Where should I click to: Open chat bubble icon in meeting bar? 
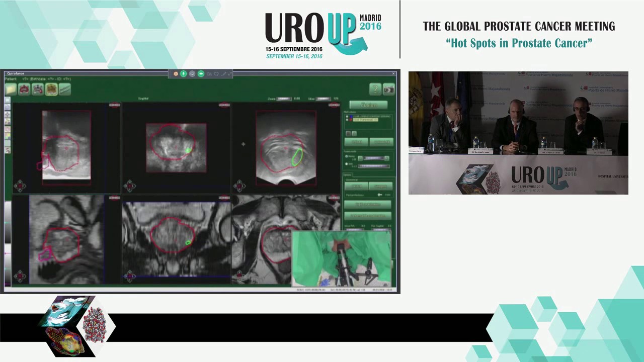pos(216,74)
